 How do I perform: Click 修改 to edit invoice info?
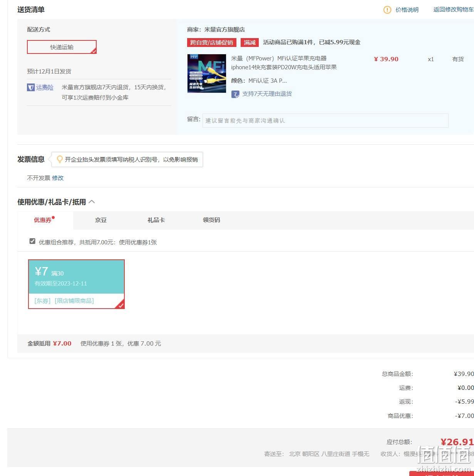(58, 178)
